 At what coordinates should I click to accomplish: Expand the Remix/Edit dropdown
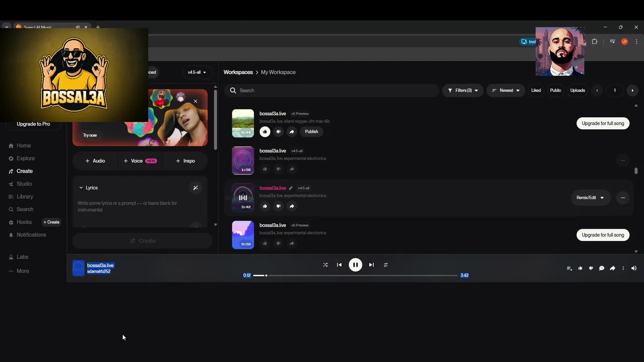pyautogui.click(x=590, y=198)
